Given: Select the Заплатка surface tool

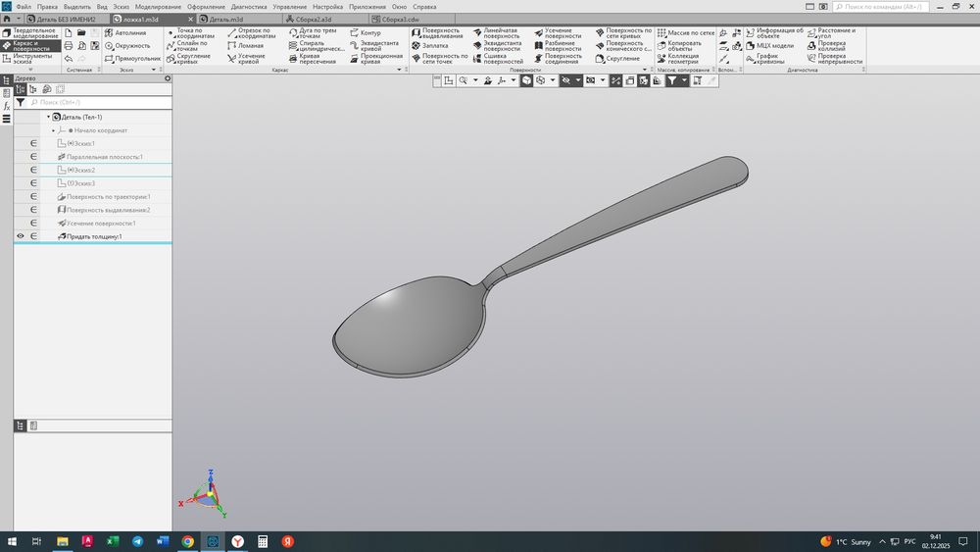Looking at the screenshot, I should 429,46.
